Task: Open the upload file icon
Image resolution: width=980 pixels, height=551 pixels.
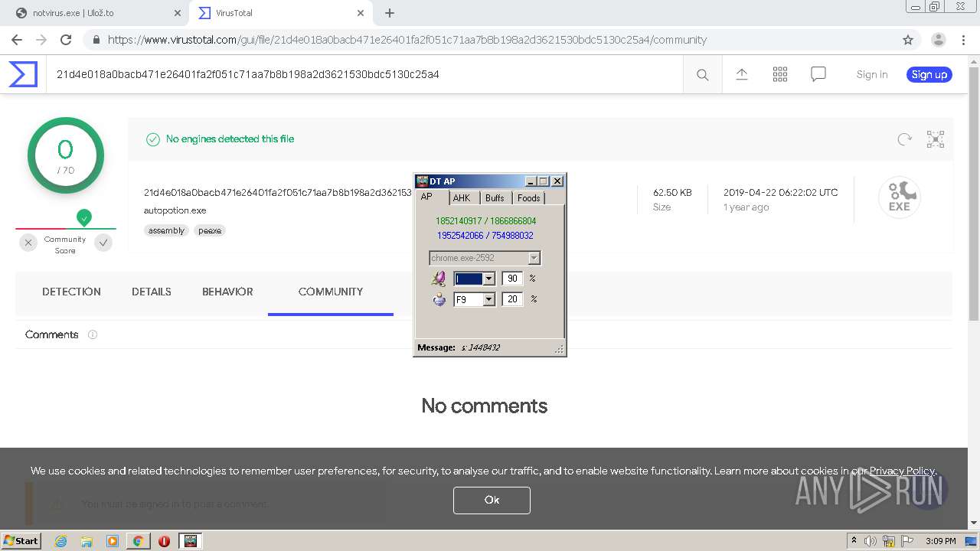Action: click(x=742, y=74)
